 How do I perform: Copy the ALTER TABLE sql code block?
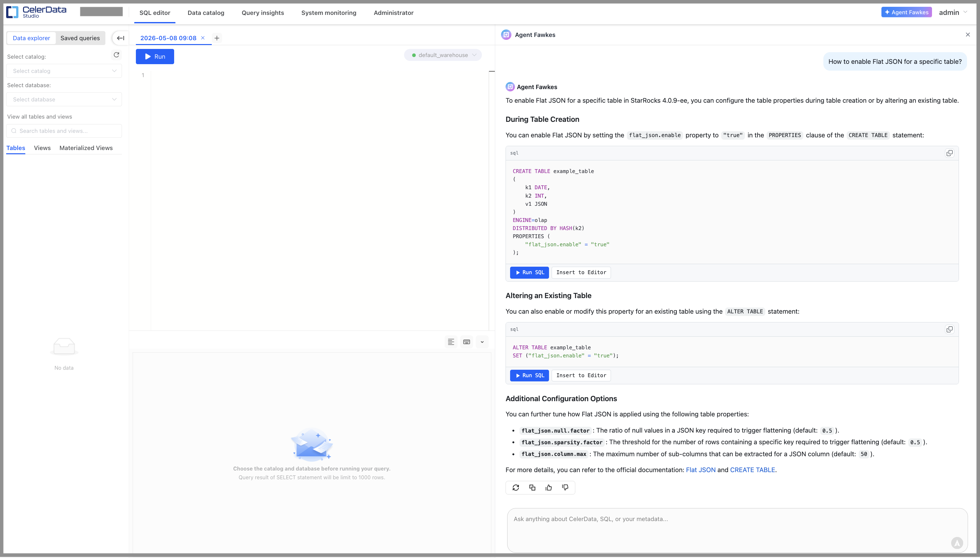(949, 330)
